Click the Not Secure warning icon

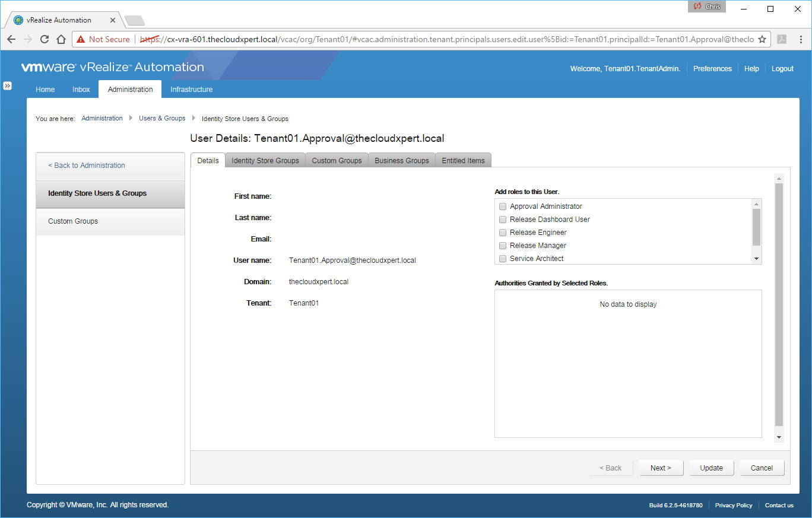(x=81, y=39)
